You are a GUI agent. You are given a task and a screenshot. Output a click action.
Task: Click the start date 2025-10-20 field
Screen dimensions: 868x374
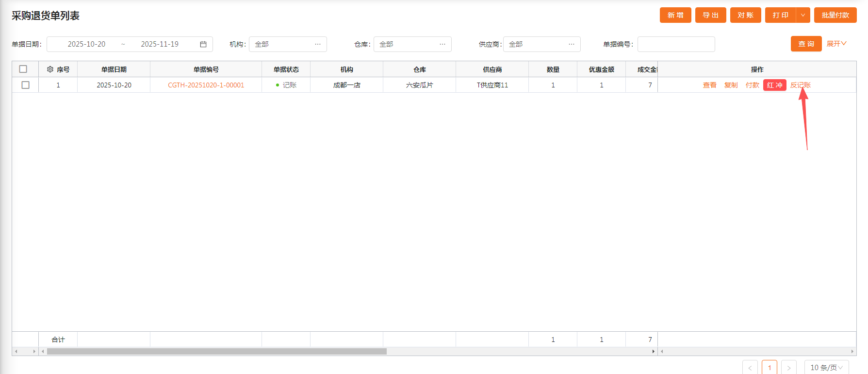(x=86, y=44)
